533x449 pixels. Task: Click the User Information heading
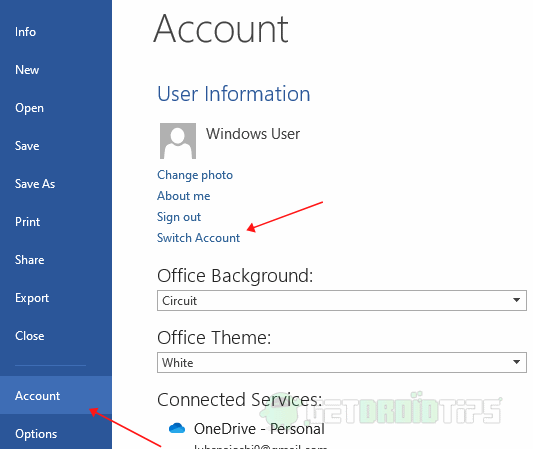(x=234, y=94)
